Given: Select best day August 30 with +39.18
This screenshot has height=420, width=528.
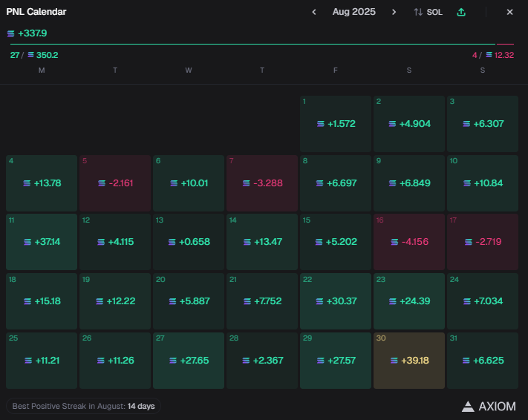Looking at the screenshot, I should tap(409, 361).
